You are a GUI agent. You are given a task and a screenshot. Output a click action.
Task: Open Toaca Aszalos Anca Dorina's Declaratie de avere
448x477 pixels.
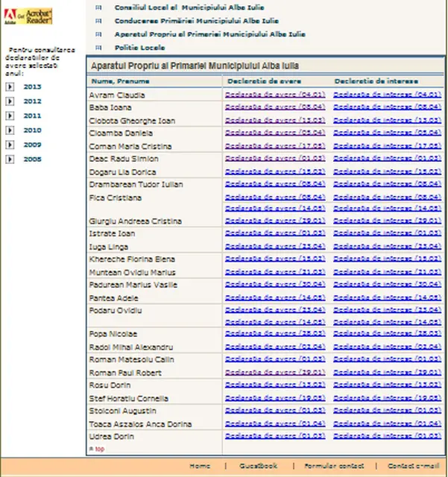click(275, 424)
